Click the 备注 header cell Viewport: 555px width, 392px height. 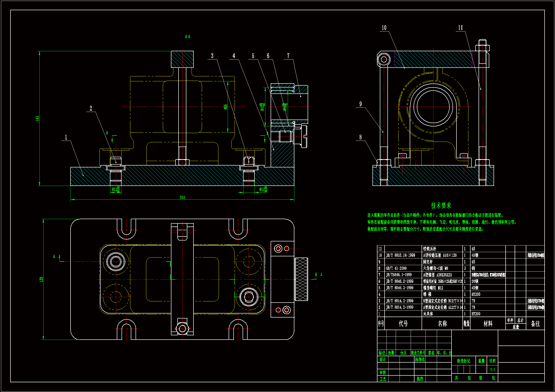coord(535,323)
